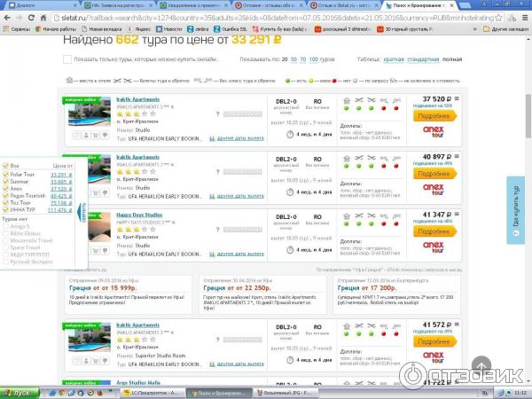Viewport: 532px width, 399px height.
Task: Collapse the operator filter panel via 'Свернуть'
Action: point(83,210)
